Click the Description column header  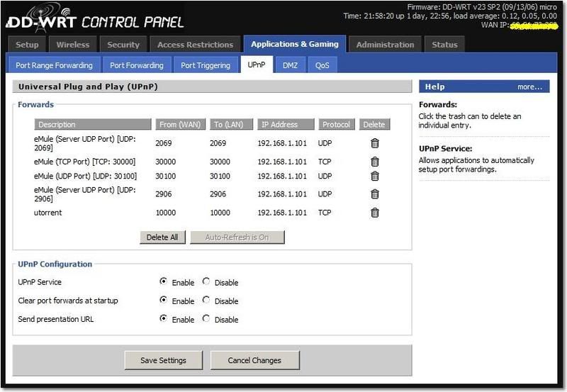tap(93, 124)
